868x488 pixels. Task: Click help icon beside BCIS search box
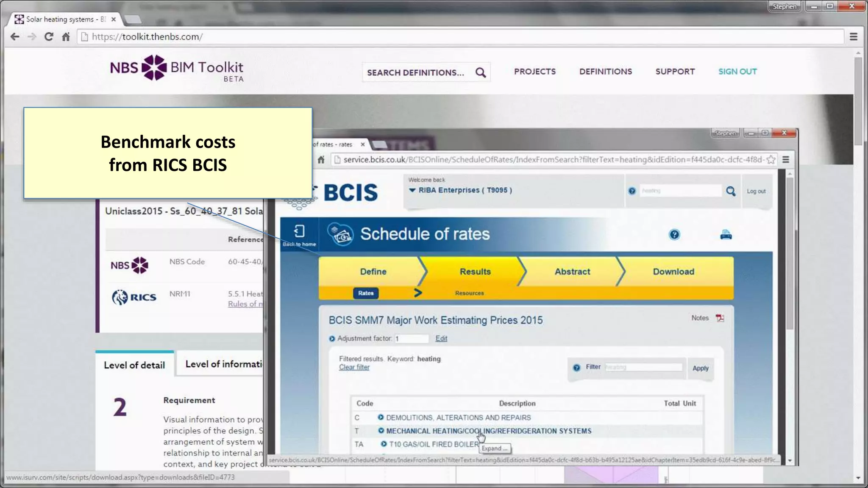tap(632, 191)
